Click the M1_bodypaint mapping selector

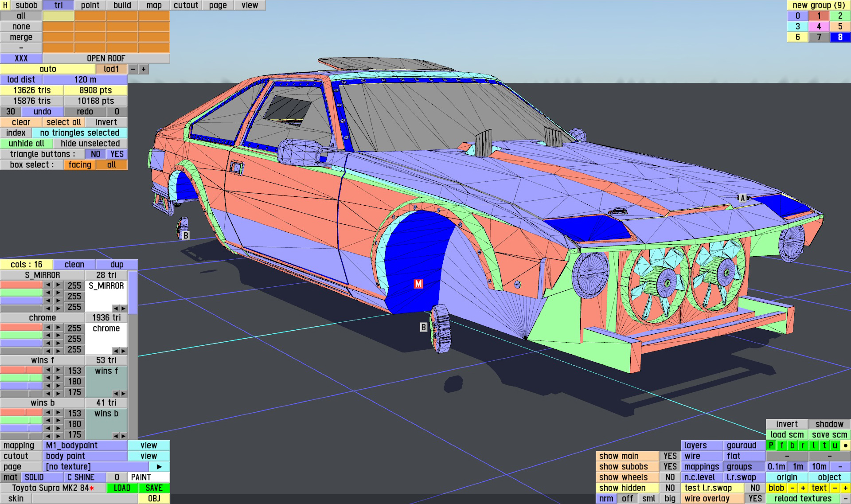point(85,445)
